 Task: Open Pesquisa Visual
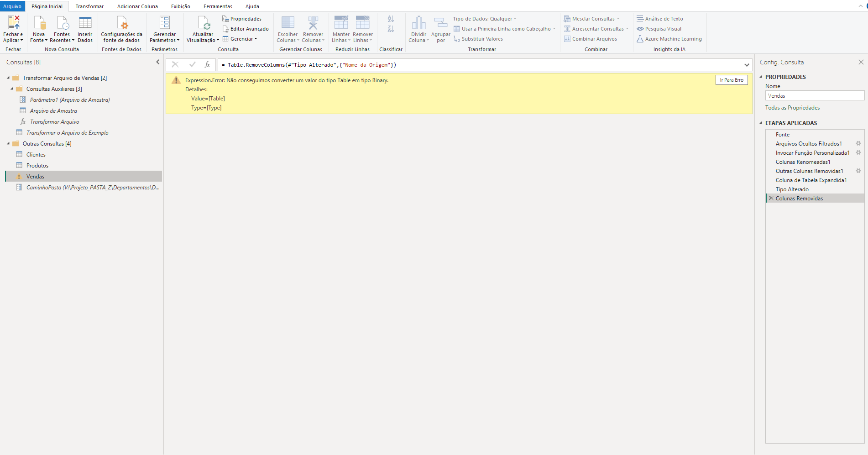tap(659, 29)
